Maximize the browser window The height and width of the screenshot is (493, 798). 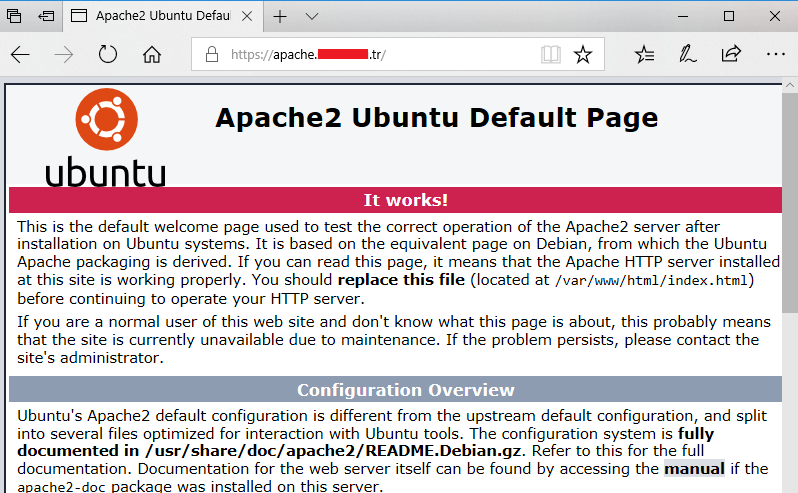[729, 16]
